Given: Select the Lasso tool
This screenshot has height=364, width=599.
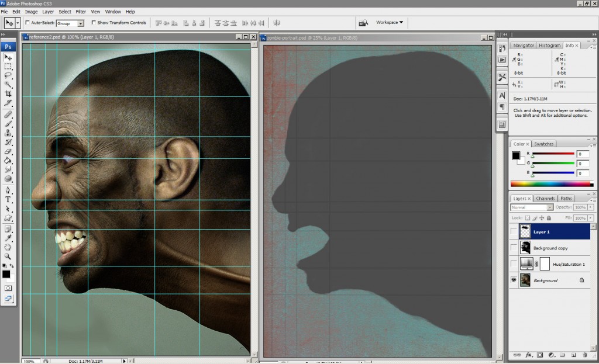Looking at the screenshot, I should [x=8, y=75].
